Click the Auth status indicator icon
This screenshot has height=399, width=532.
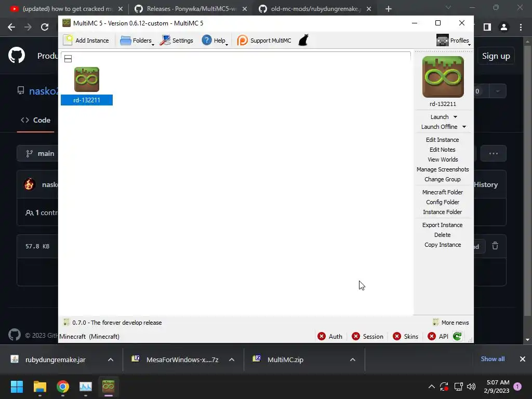coord(321,336)
